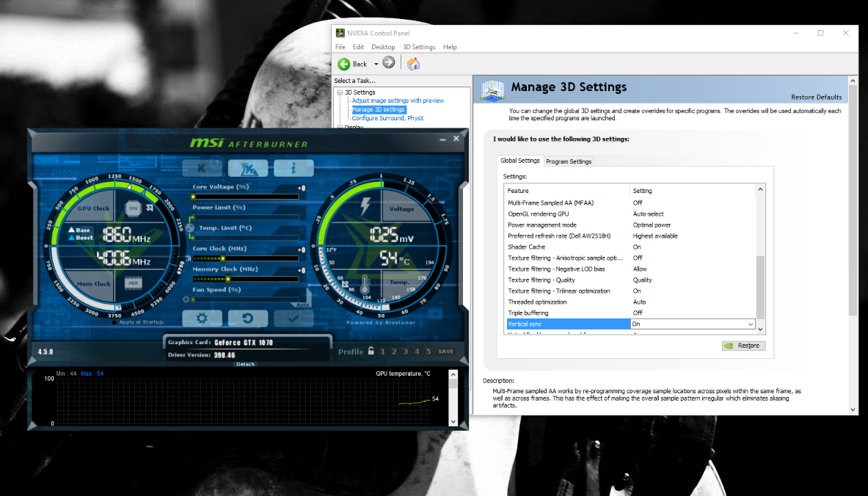
Task: Click the MEM chip icon in the clock gauge
Action: coord(133,283)
